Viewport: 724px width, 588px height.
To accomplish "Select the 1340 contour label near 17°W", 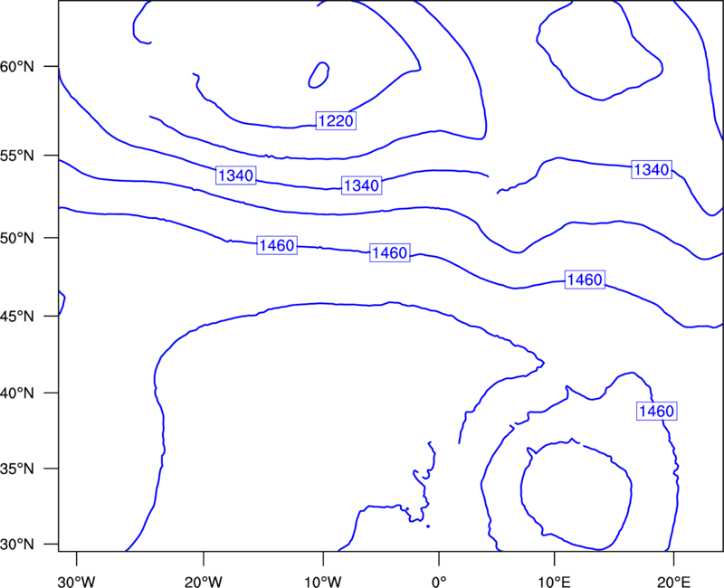I will [x=236, y=175].
